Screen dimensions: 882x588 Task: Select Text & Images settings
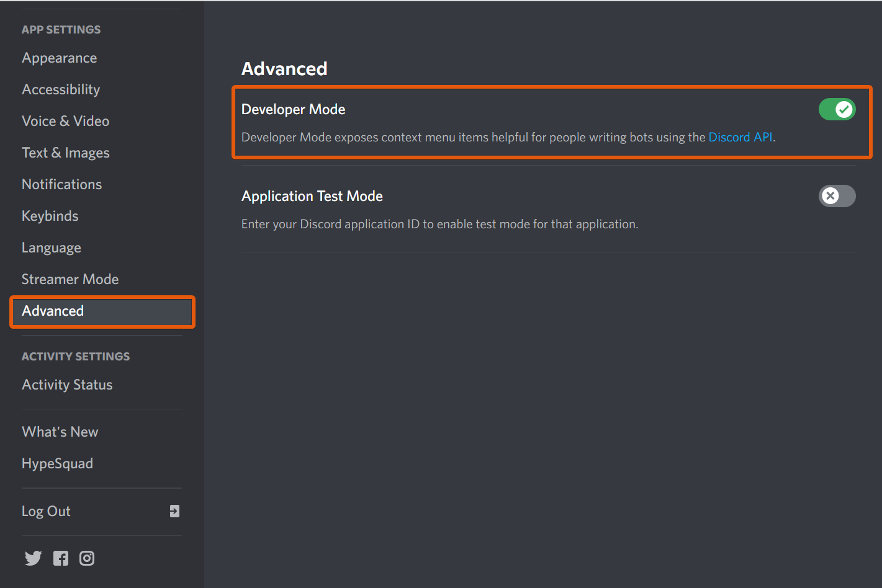coord(66,153)
